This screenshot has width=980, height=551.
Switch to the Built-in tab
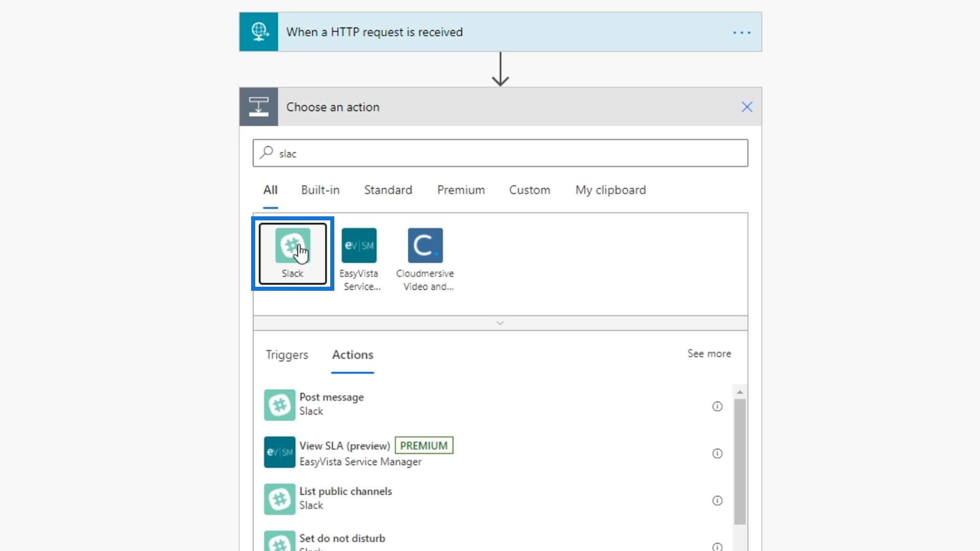[x=320, y=190]
